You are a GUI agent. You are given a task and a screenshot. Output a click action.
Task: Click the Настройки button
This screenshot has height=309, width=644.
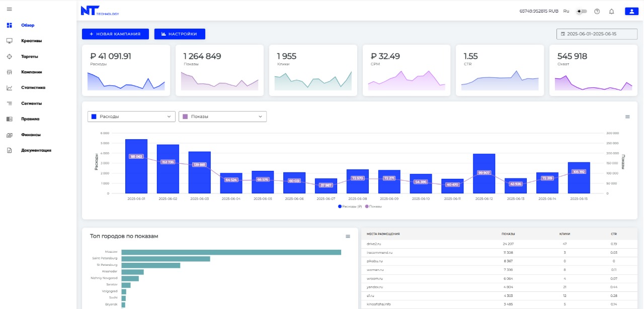point(180,34)
